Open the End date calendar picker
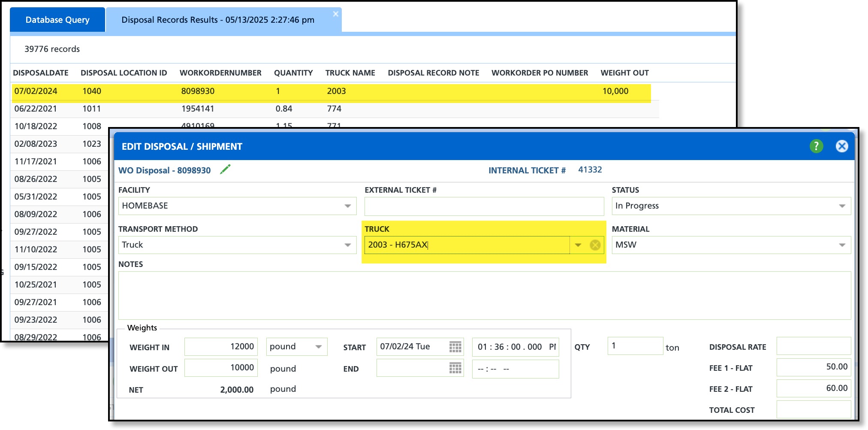This screenshot has height=430, width=868. click(x=455, y=368)
